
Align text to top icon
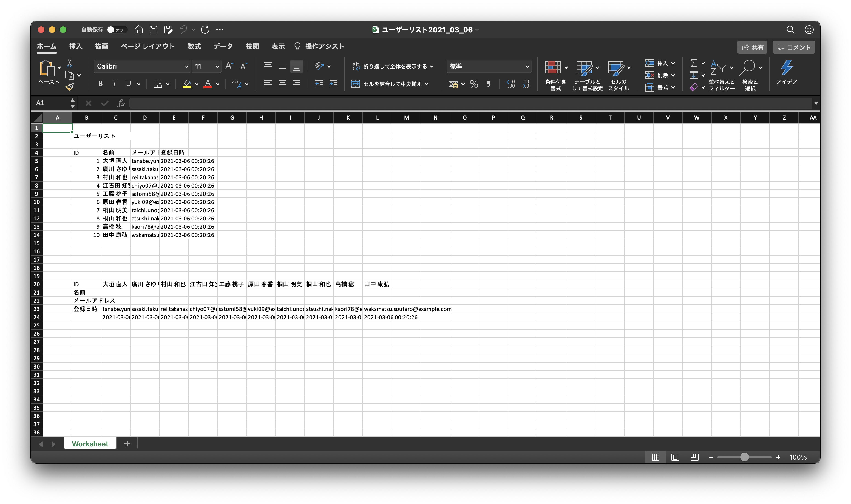point(268,66)
